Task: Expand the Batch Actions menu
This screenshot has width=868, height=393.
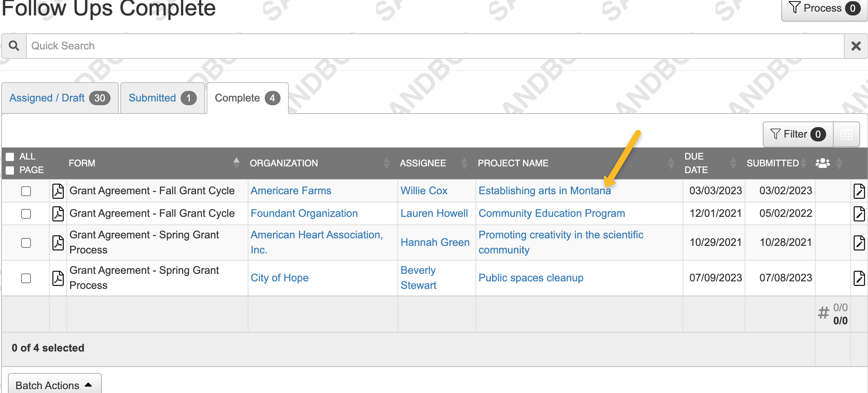Action: [54, 385]
